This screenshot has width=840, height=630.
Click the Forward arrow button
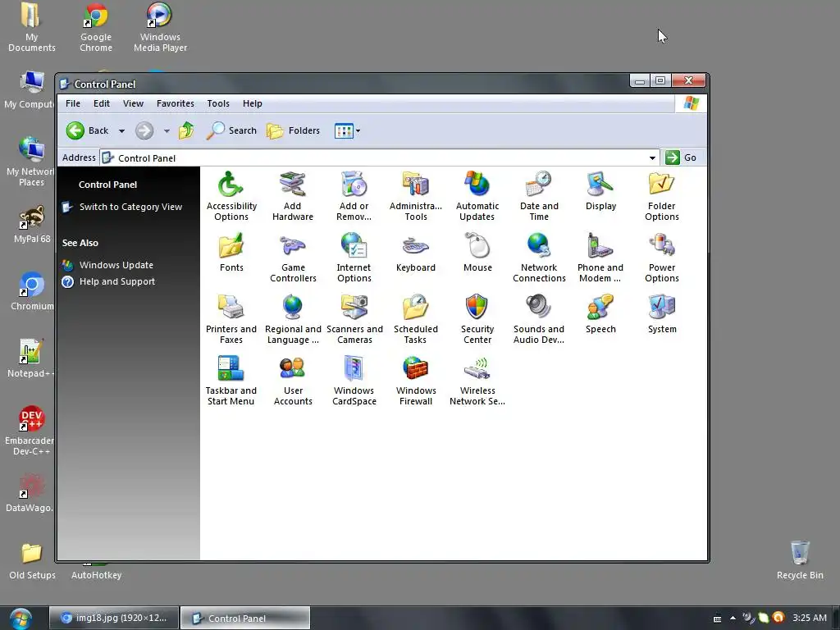point(144,130)
